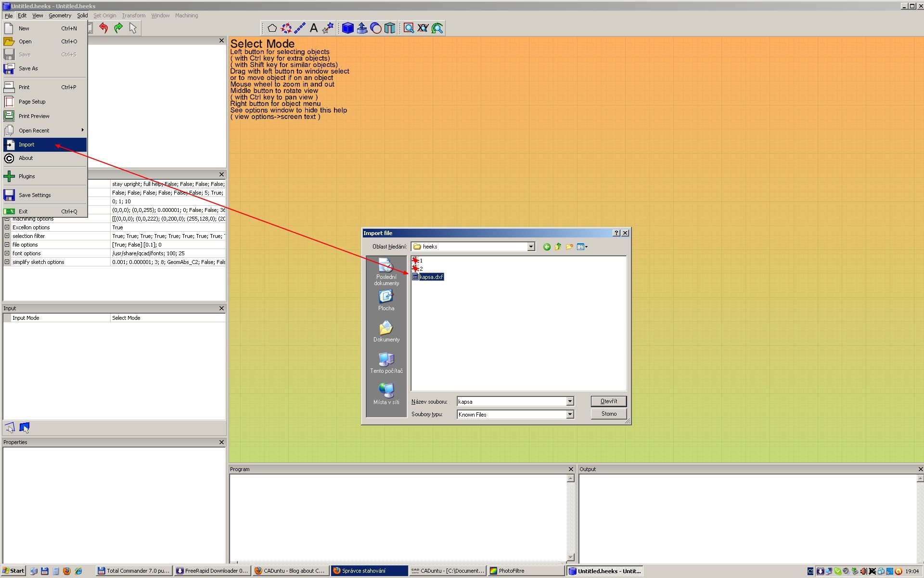Image resolution: width=924 pixels, height=578 pixels.
Task: Click Save Settings menu entry
Action: (x=35, y=195)
